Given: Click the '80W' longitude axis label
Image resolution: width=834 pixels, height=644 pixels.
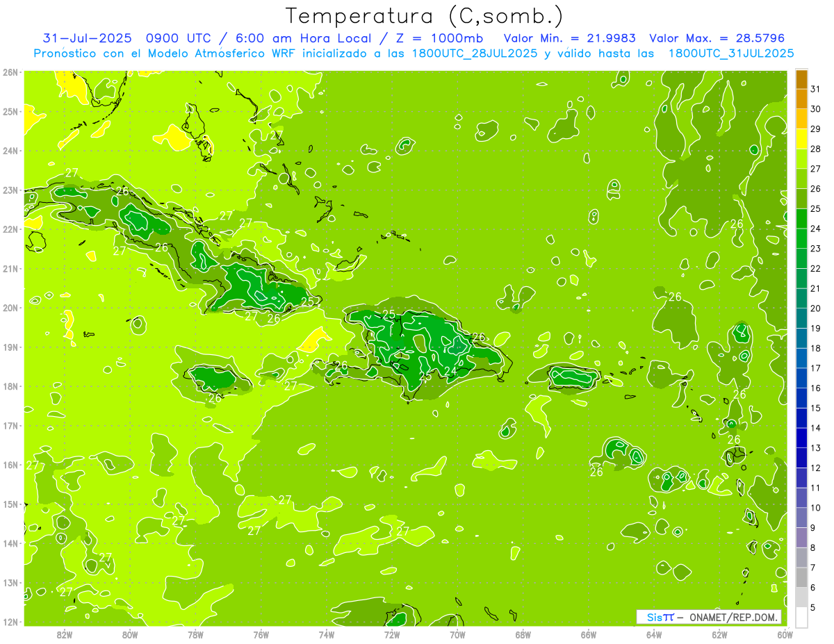Looking at the screenshot, I should coord(130,634).
